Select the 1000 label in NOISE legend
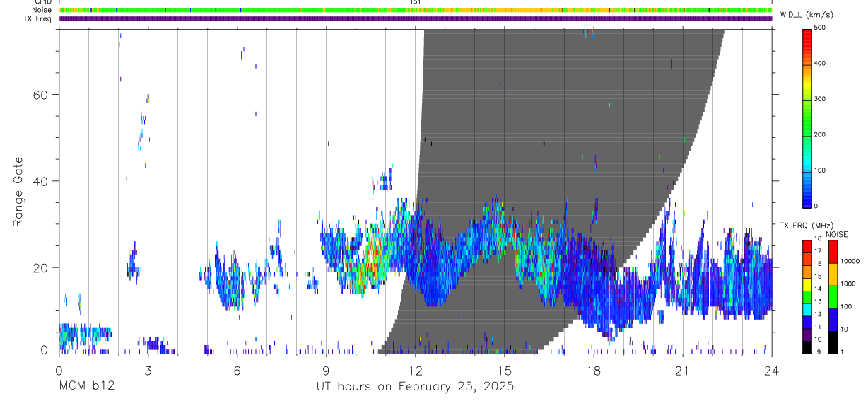The height and width of the screenshot is (401, 868). [x=847, y=284]
